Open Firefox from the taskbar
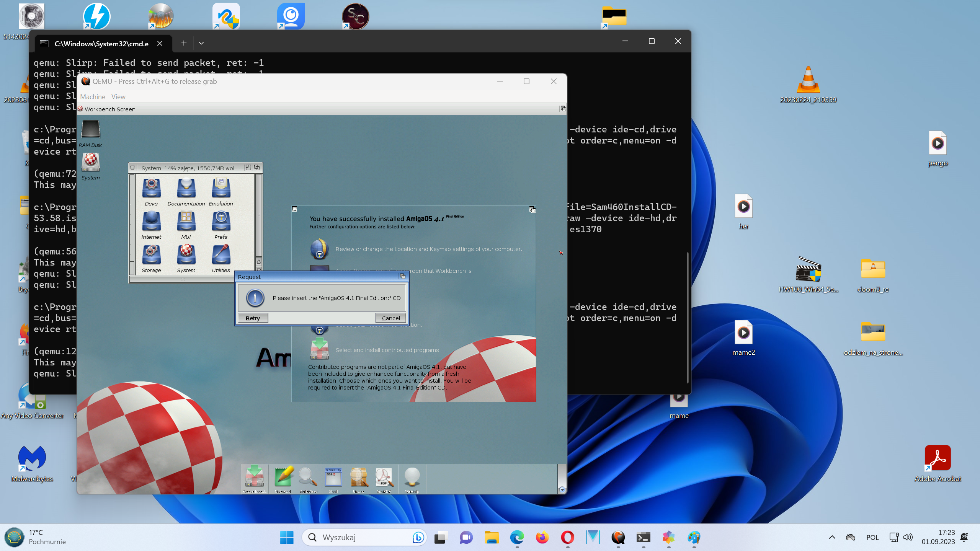Screen dimensions: 980x551 point(542,538)
